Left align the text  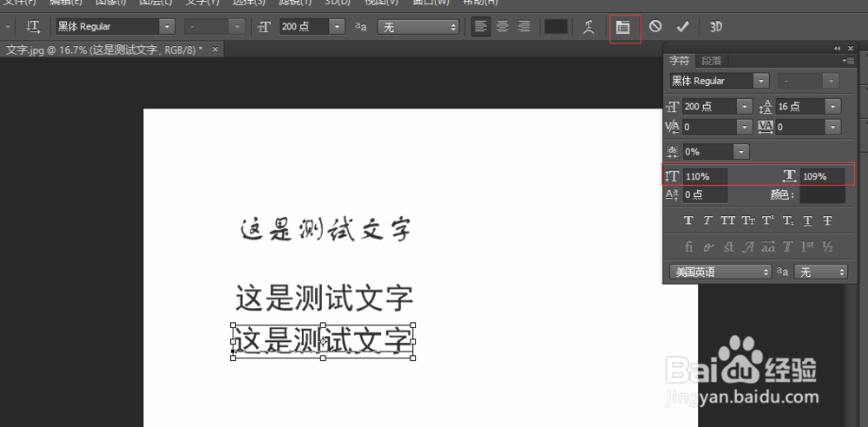point(481,27)
